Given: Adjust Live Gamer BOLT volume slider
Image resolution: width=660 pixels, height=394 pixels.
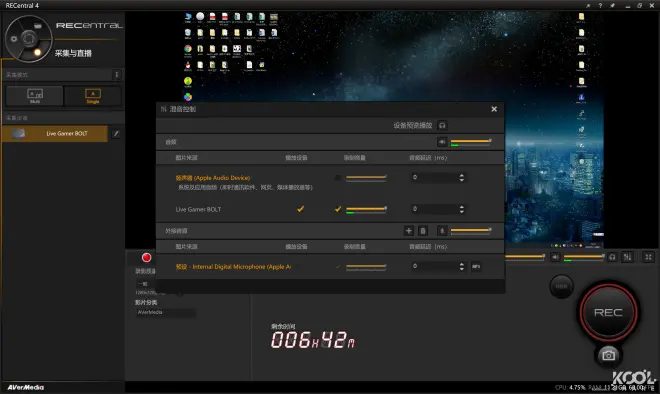Looking at the screenshot, I should coord(366,209).
